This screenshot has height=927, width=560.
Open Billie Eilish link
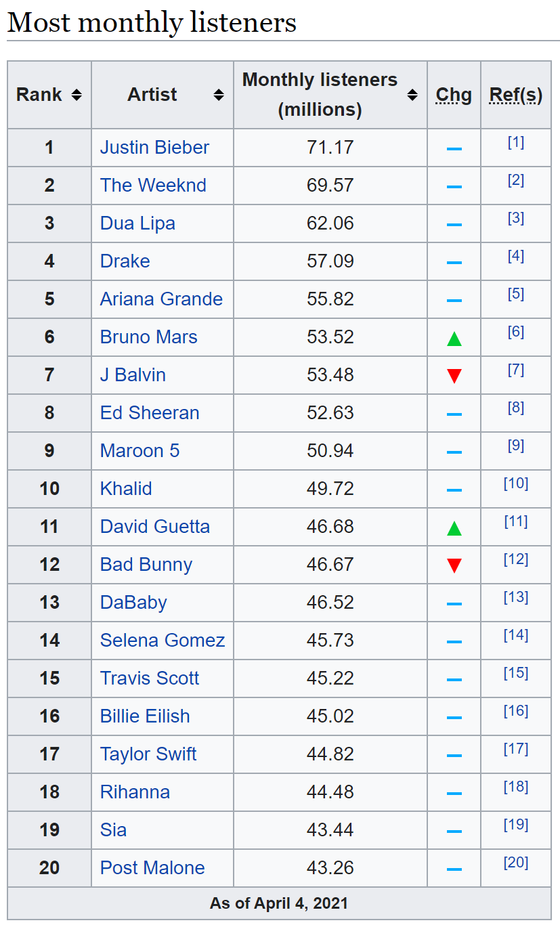[145, 716]
